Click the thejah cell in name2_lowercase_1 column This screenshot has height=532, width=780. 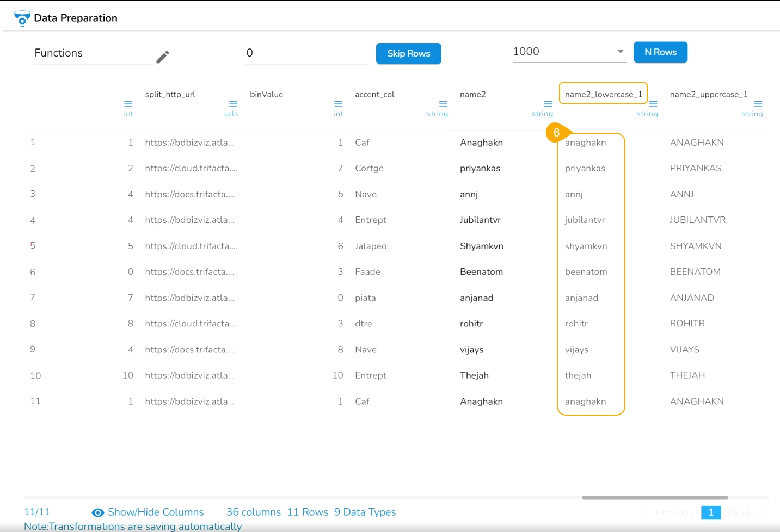pyautogui.click(x=578, y=375)
